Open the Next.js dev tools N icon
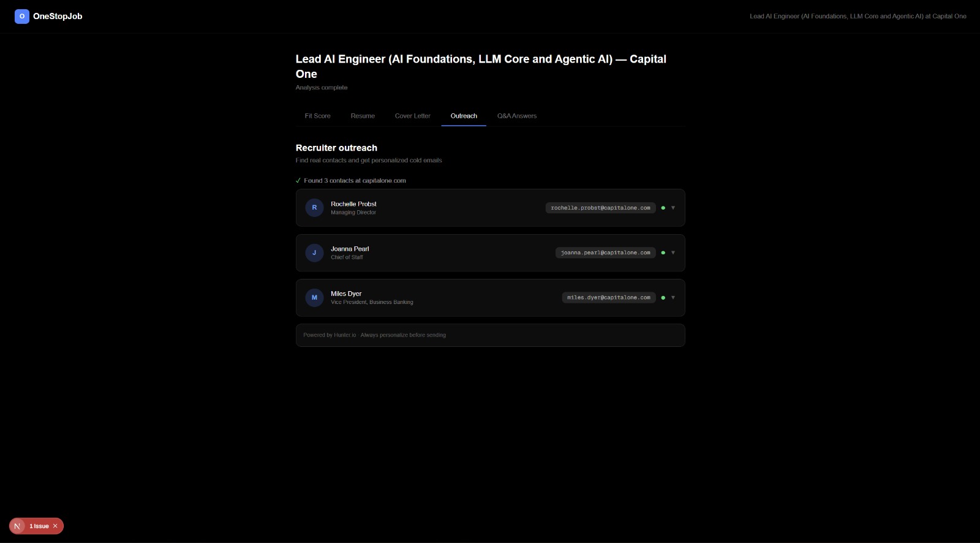This screenshot has height=543, width=980. pos(17,526)
